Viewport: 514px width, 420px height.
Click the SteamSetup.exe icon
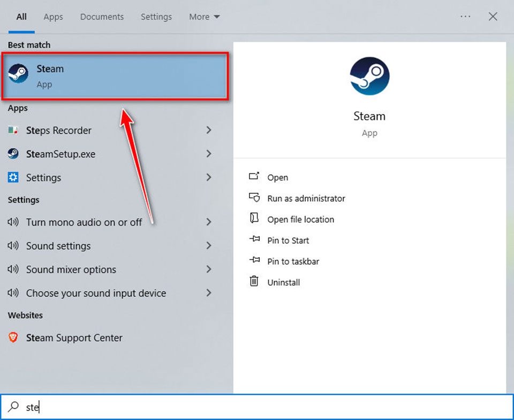coord(13,154)
